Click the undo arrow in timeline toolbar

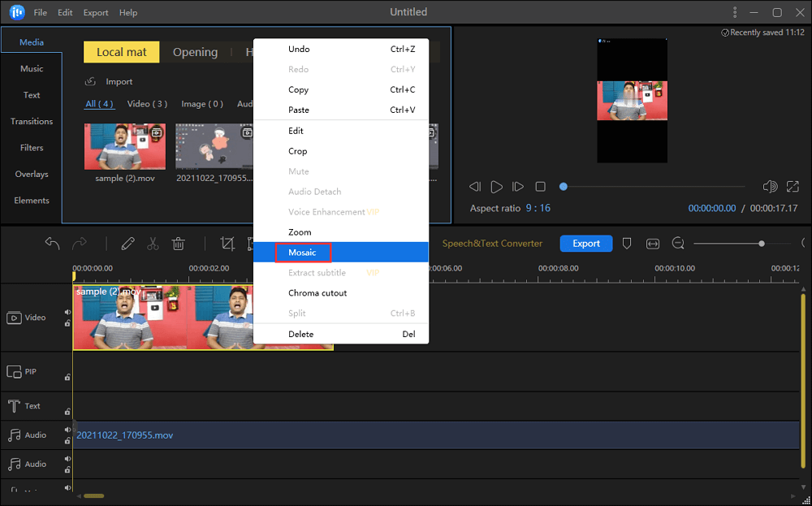53,244
